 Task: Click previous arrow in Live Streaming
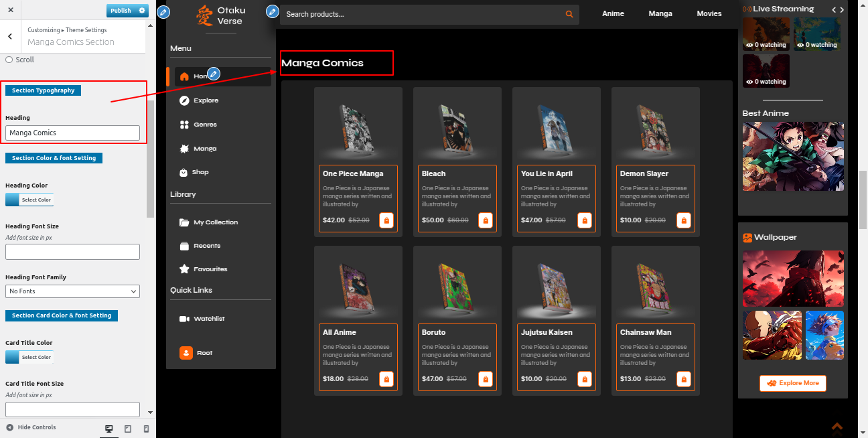tap(833, 9)
